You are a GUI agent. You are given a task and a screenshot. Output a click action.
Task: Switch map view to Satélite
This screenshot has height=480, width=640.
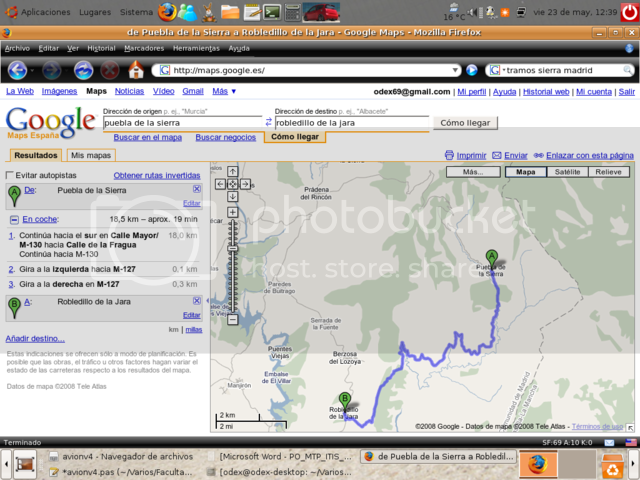pyautogui.click(x=566, y=172)
